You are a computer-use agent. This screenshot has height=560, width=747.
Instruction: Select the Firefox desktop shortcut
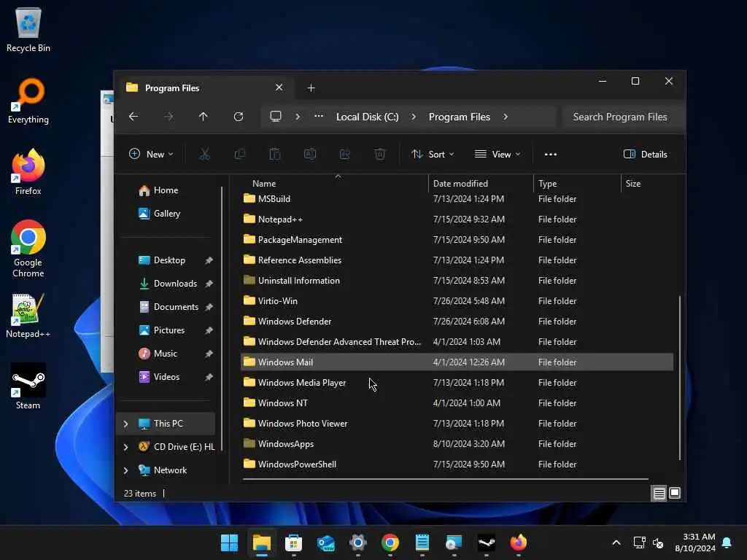click(28, 172)
